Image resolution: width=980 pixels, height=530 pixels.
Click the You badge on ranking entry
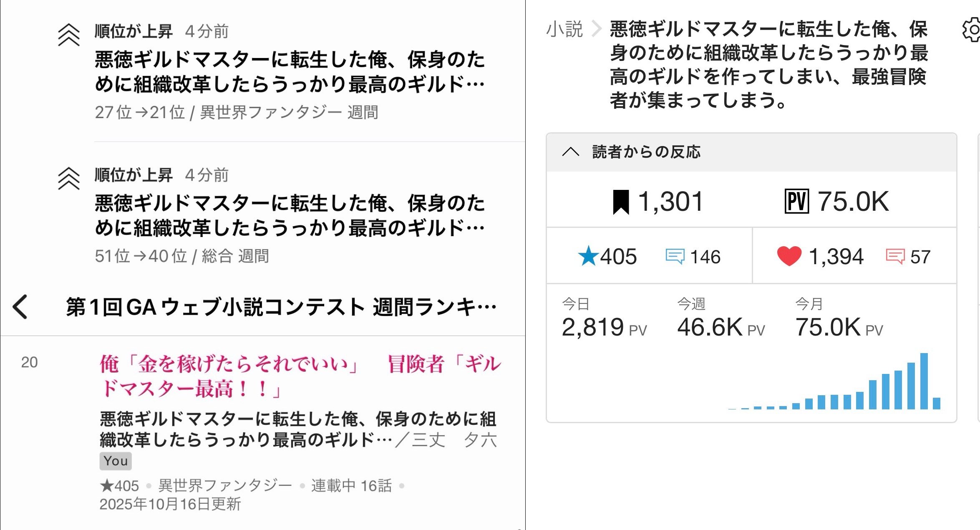[x=116, y=461]
